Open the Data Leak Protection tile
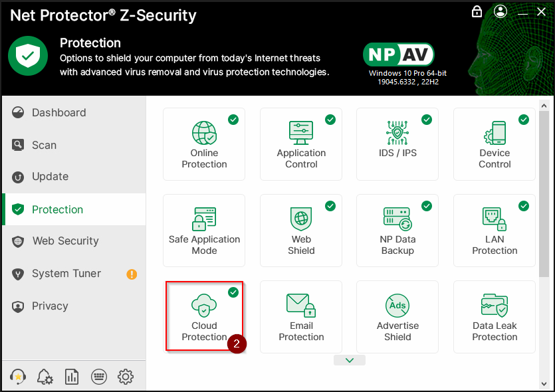 tap(494, 316)
